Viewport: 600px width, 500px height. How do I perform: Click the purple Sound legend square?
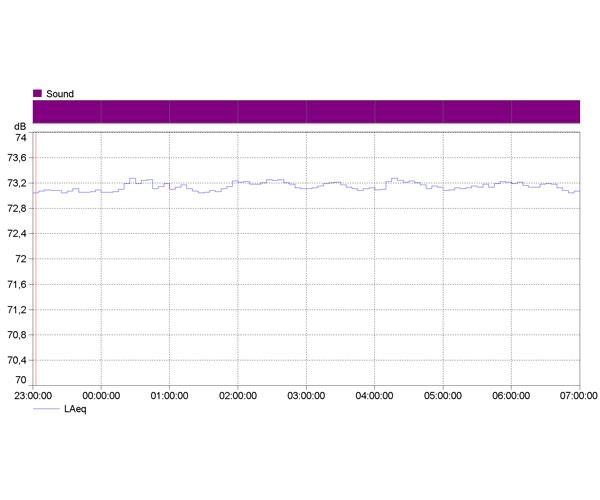[x=38, y=94]
